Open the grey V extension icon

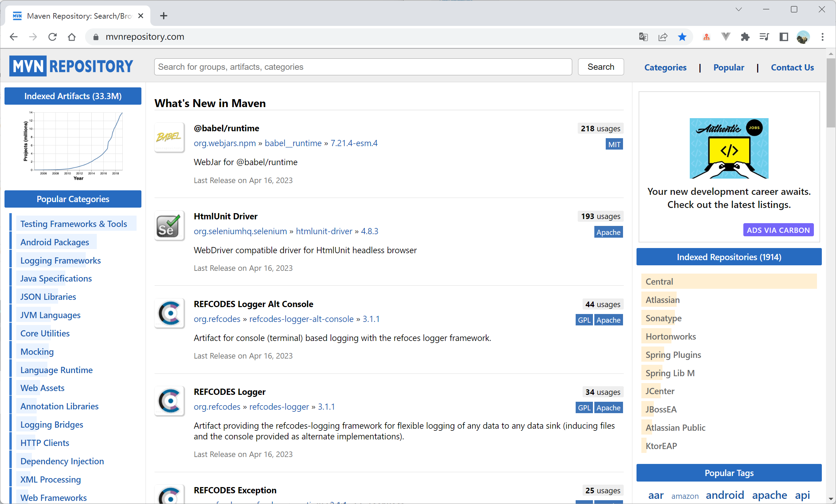(x=726, y=37)
